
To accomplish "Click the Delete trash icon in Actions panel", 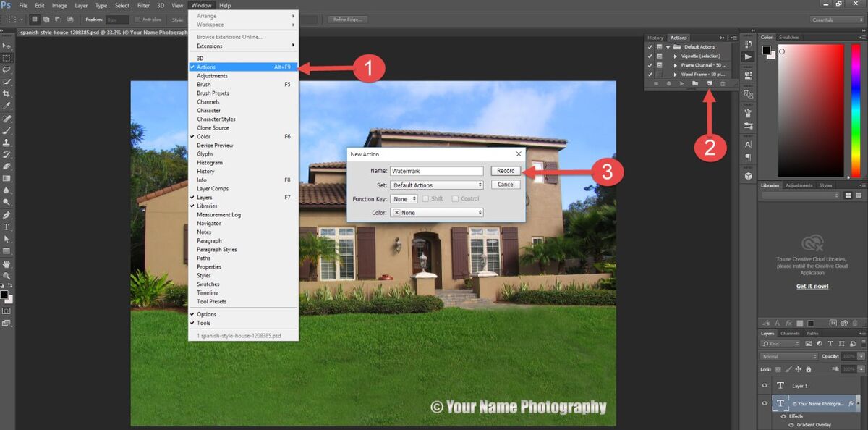I will [x=723, y=84].
